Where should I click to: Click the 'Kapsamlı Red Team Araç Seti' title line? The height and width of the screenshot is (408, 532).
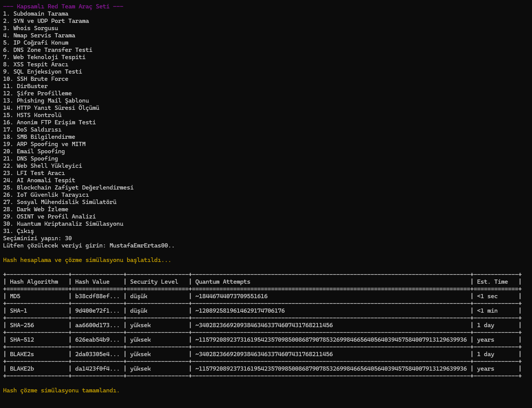[63, 6]
